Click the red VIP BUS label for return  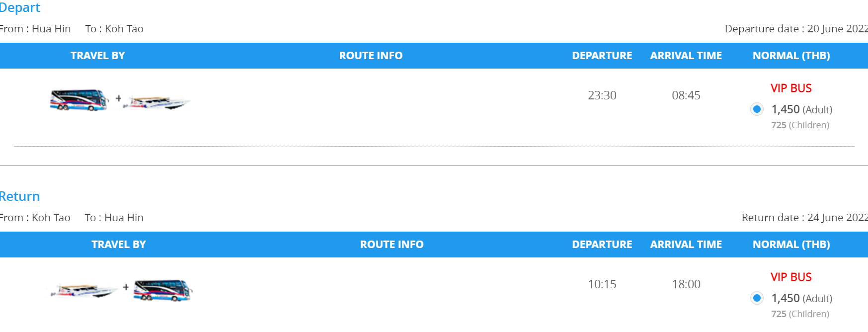[x=791, y=277]
